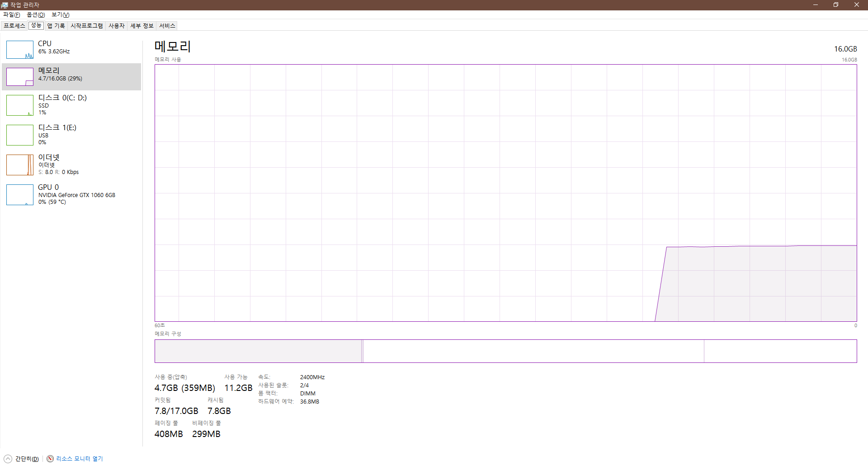868x470 pixels.
Task: Switch to the 앱 기록 tab
Action: (56, 26)
